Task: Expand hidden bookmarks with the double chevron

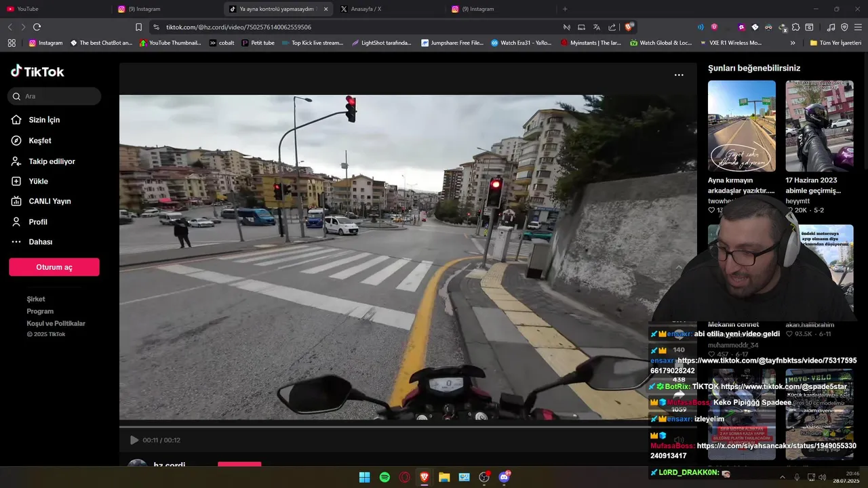Action: pyautogui.click(x=793, y=43)
